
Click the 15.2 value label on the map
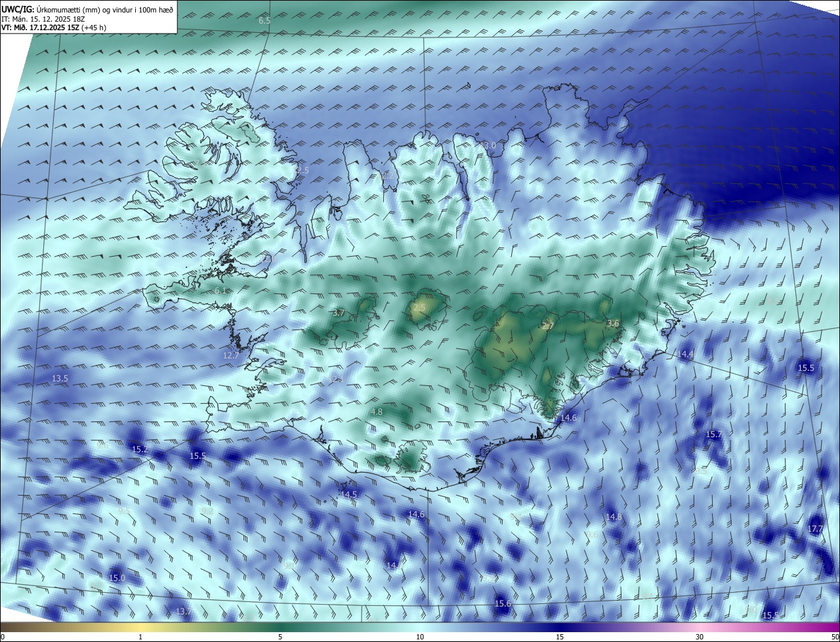coord(140,450)
